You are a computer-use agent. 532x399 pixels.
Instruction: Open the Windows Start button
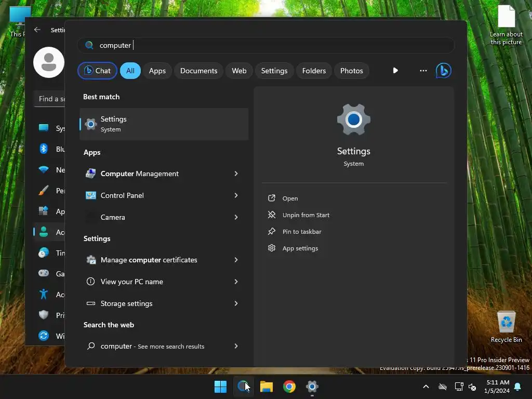coord(220,387)
